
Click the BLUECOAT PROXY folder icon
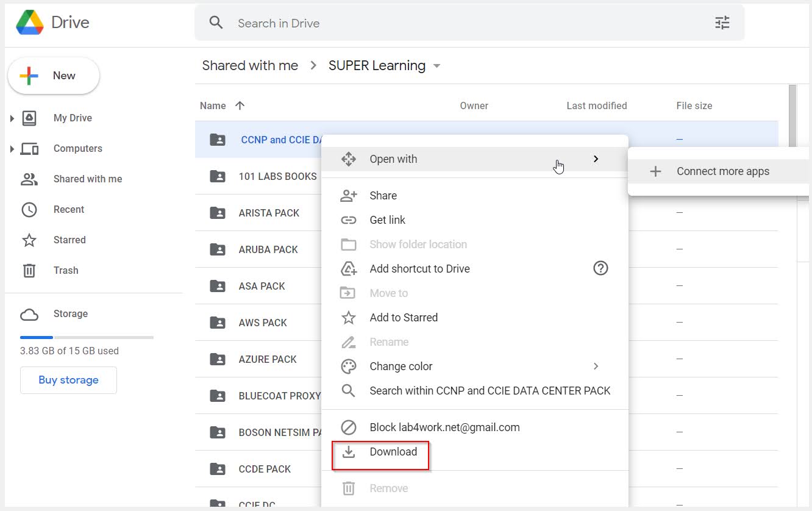point(218,396)
